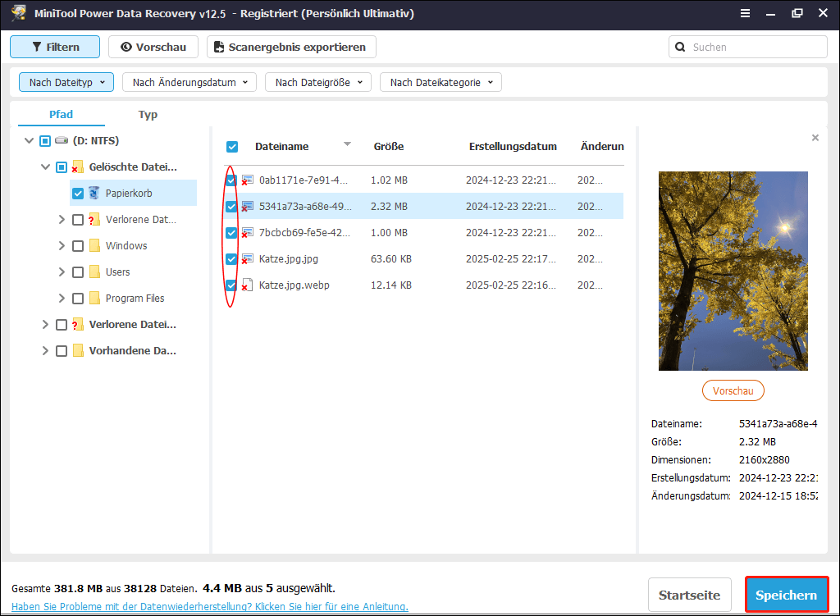Open the Nach Dateityp dropdown
This screenshot has height=616, width=840.
tap(66, 83)
